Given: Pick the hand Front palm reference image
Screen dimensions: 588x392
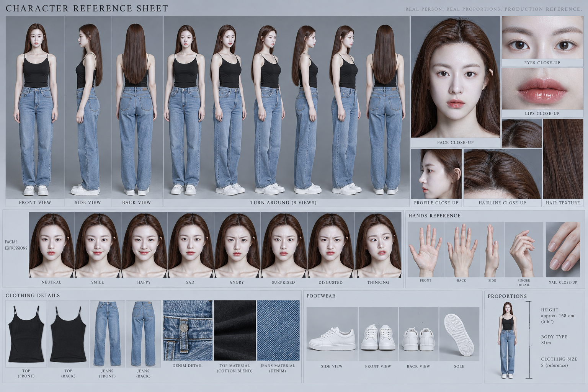Looking at the screenshot, I should 426,250.
